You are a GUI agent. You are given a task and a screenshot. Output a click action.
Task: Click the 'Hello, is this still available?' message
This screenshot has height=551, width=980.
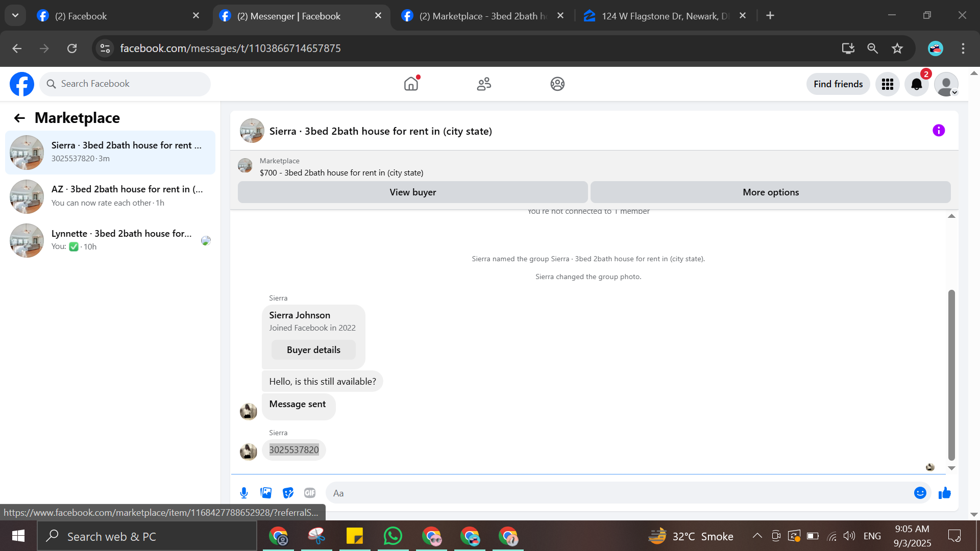pyautogui.click(x=323, y=382)
